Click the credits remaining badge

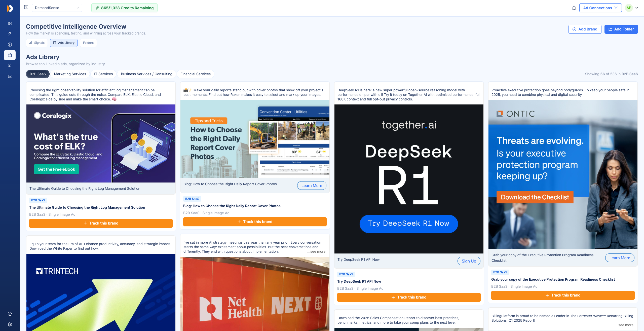point(124,8)
